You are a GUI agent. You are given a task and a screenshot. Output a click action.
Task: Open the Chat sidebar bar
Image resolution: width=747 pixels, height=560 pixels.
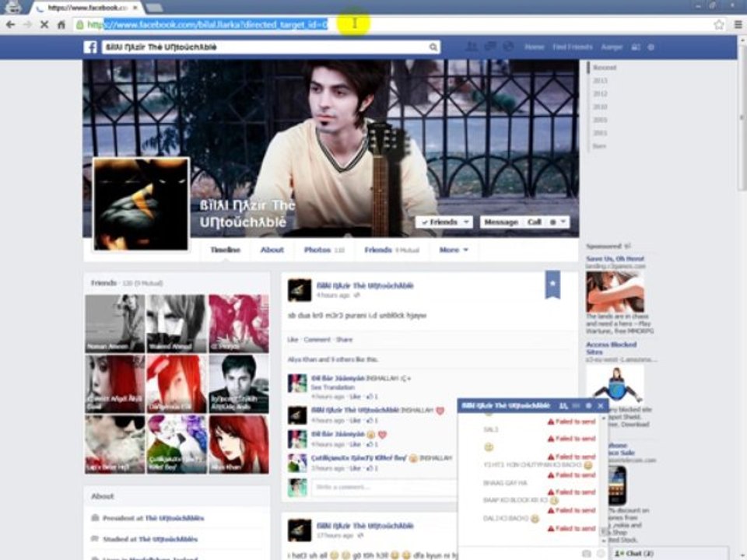669,553
